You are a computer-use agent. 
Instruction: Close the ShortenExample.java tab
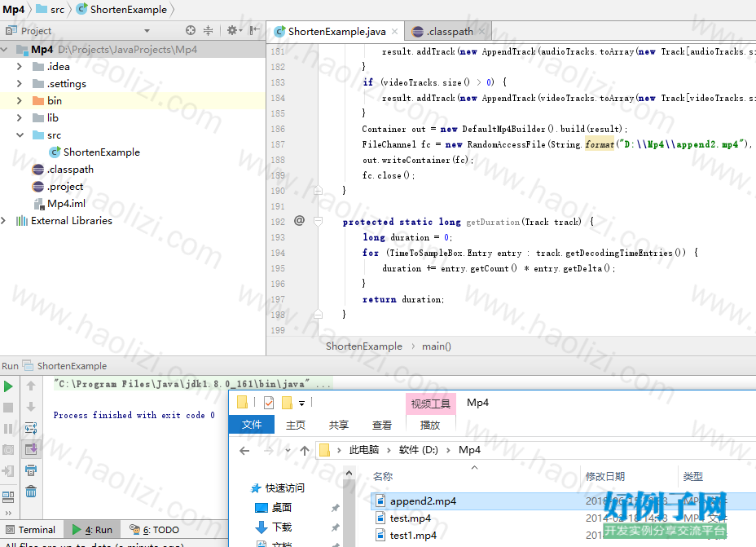pos(395,32)
